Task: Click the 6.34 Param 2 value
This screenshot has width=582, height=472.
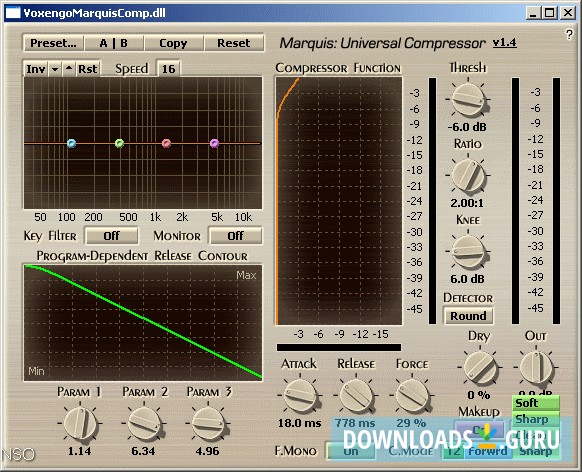Action: click(x=143, y=451)
